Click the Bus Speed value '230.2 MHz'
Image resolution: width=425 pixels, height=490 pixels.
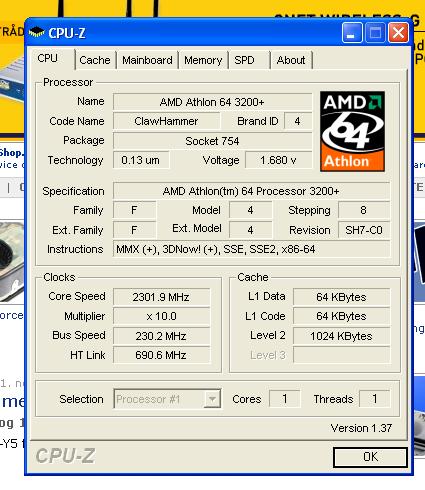click(161, 336)
